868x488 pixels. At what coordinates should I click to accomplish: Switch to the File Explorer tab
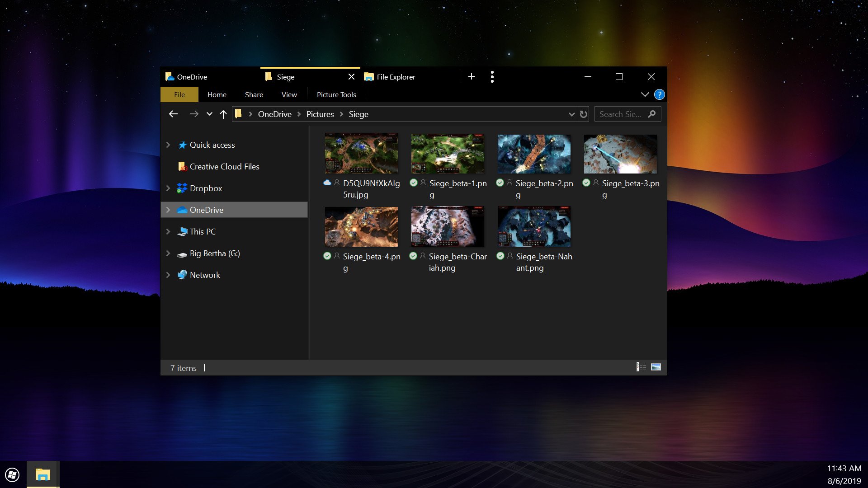coord(409,77)
